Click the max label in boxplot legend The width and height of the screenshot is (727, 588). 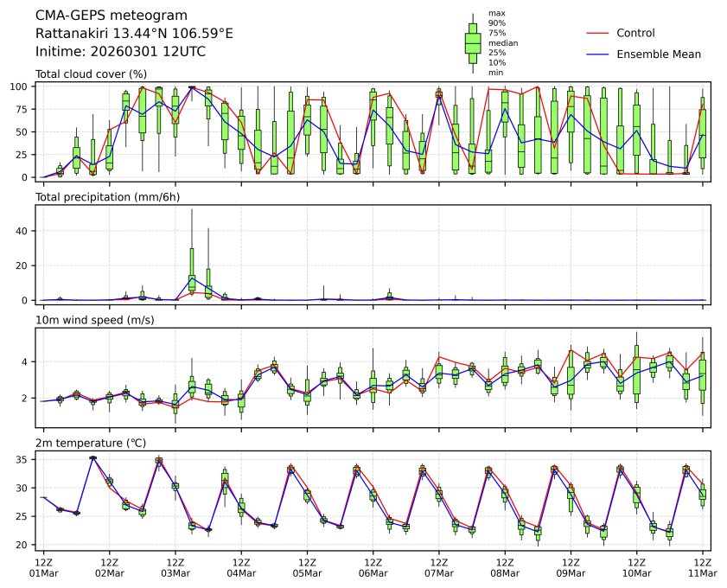(496, 13)
